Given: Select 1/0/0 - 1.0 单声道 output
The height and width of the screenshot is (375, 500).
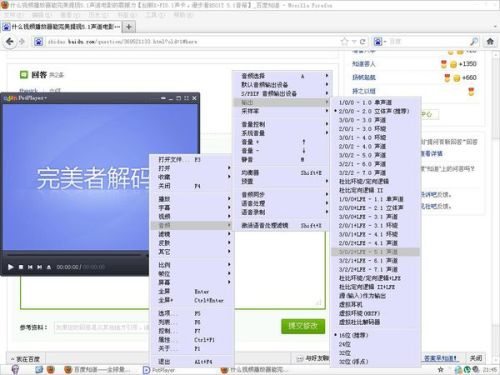Looking at the screenshot, I should [x=365, y=102].
